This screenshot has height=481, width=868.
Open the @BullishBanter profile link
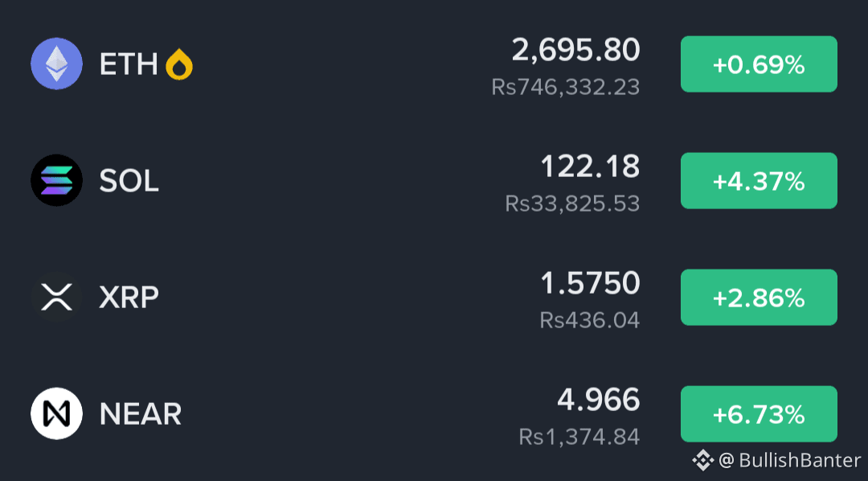point(790,460)
